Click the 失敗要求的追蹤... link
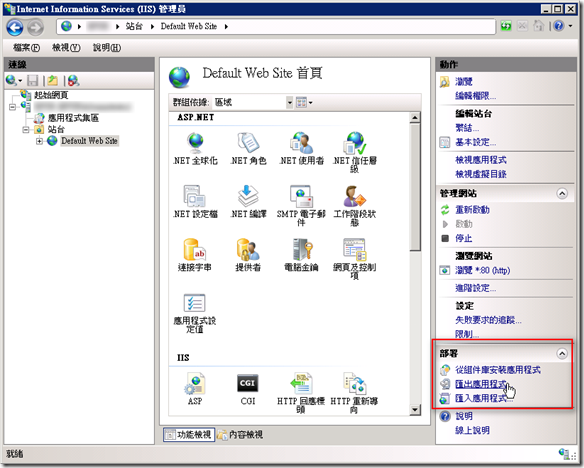The width and height of the screenshot is (584, 468). tap(488, 320)
